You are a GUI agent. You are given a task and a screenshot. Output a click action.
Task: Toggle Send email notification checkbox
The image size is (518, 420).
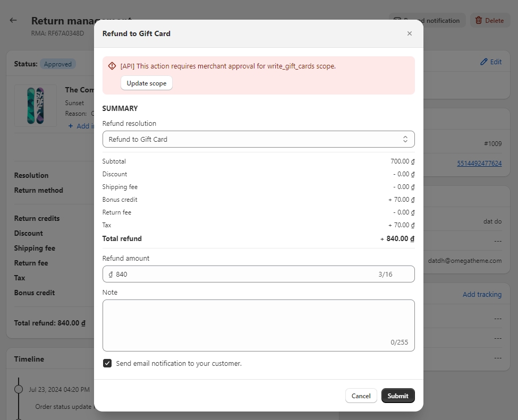point(107,364)
